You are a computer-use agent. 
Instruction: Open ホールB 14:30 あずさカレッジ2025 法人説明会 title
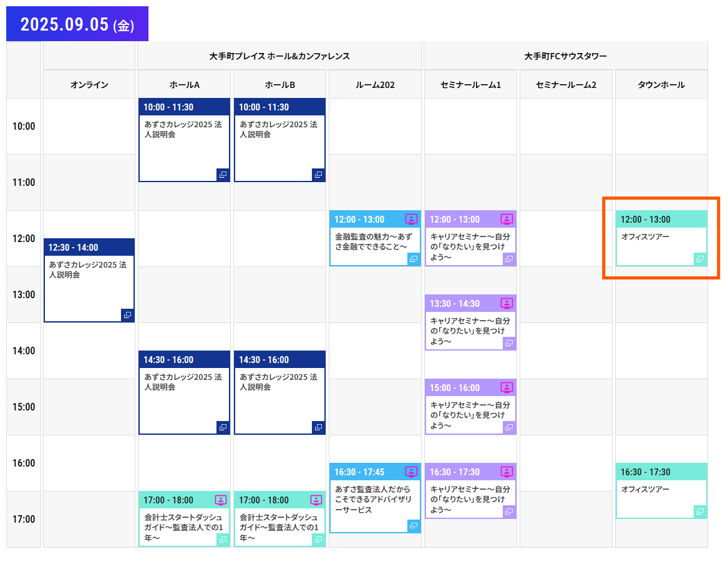[x=279, y=382]
